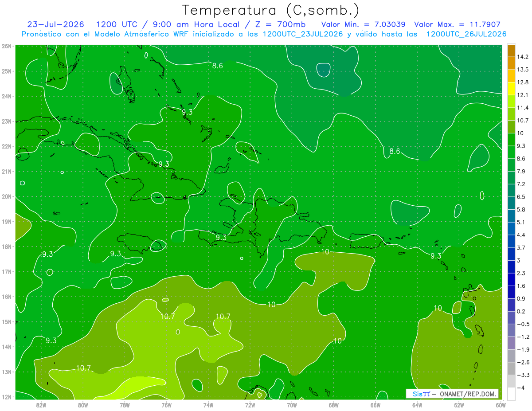This screenshot has height=411, width=532.
Task: Click the longitude label '60W'
Action: (500, 405)
